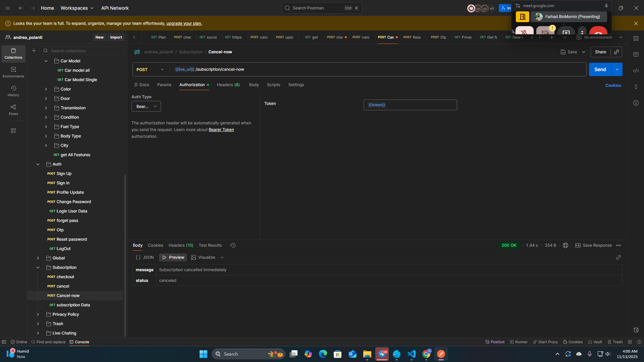Open the Environments sidebar panel
This screenshot has width=644, height=362.
tap(13, 72)
